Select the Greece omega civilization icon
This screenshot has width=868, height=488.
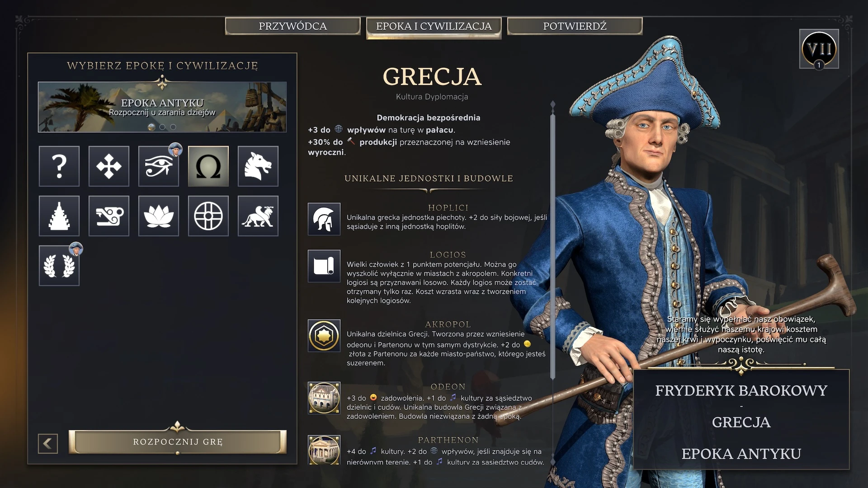point(208,166)
